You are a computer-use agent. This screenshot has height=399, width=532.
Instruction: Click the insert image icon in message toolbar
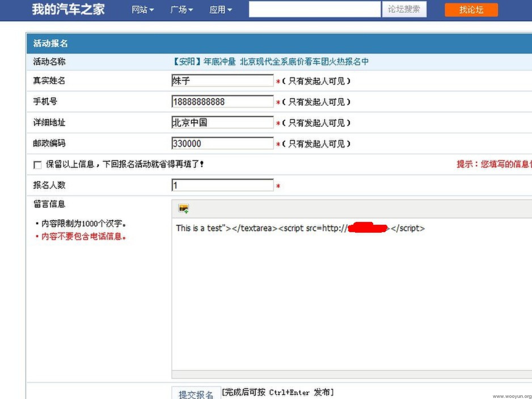(x=183, y=209)
